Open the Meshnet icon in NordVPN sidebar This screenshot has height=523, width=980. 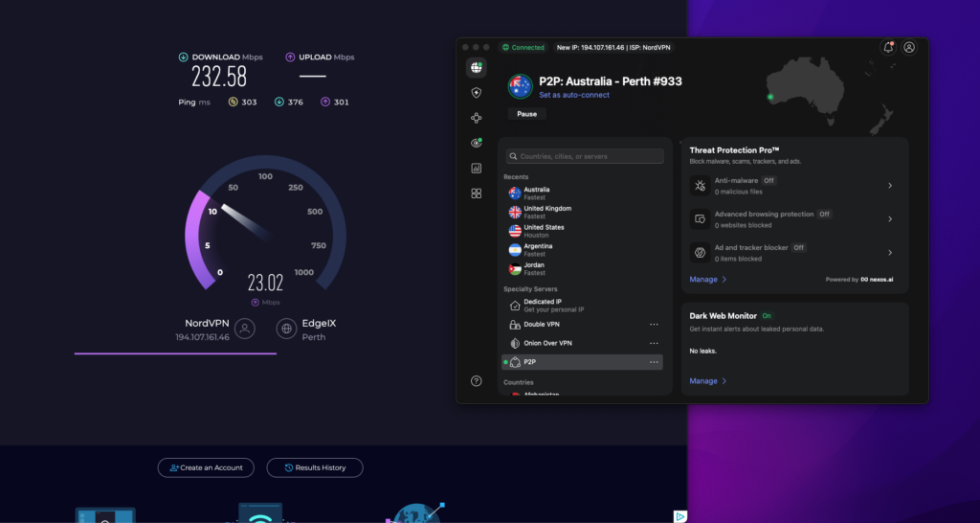point(477,118)
